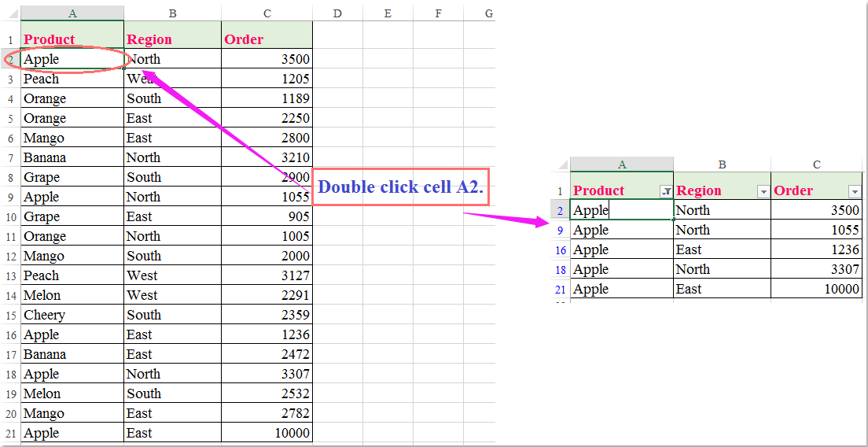Select the Banana cell in row 7

(x=72, y=157)
